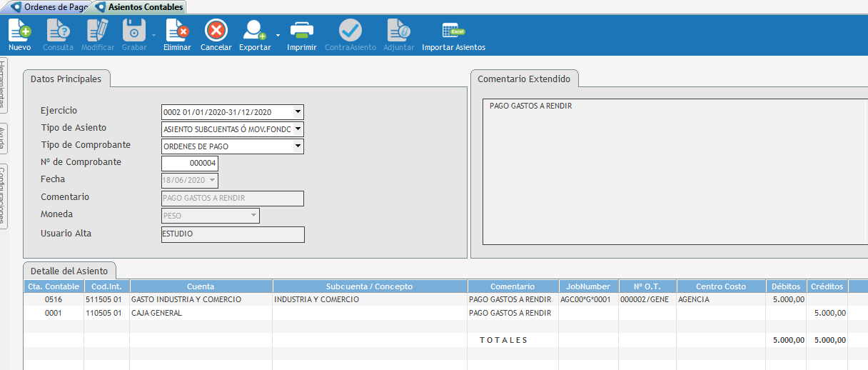Open the Ejercicio dropdown
The width and height of the screenshot is (868, 370).
pyautogui.click(x=298, y=112)
